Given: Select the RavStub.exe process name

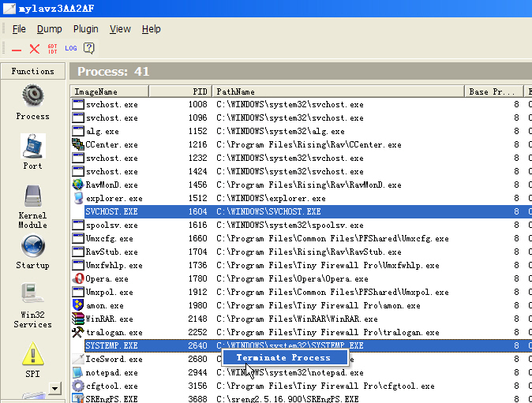Looking at the screenshot, I should 111,252.
